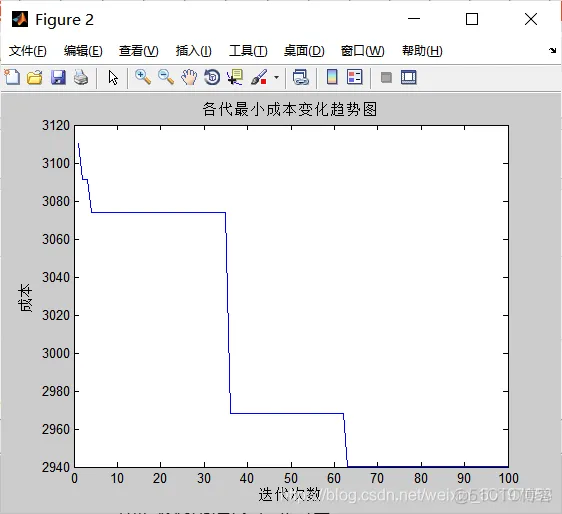This screenshot has width=562, height=514.
Task: Select the Edit Plot arrow tool
Action: [113, 77]
